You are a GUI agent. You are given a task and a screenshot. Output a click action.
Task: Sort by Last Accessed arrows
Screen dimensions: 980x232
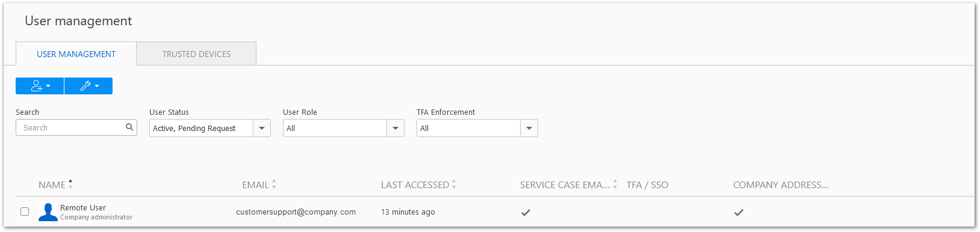[x=454, y=185]
